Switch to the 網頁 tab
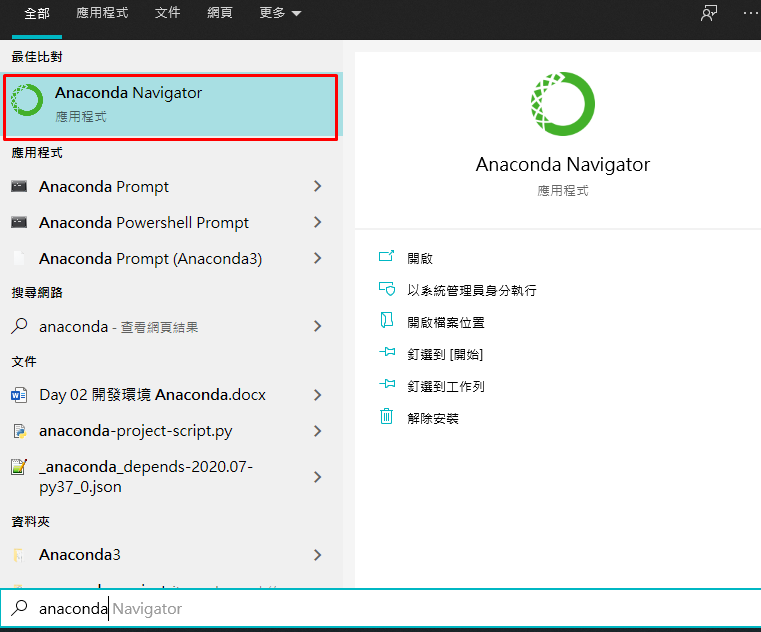 tap(220, 13)
